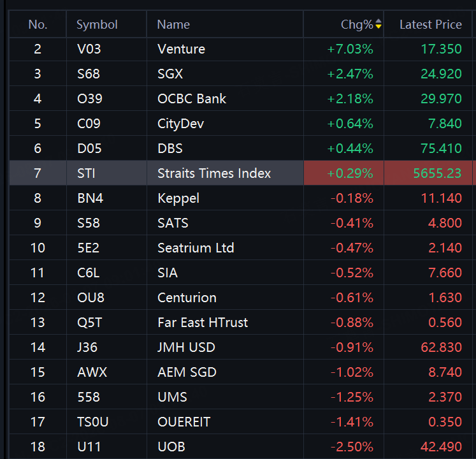This screenshot has height=459, width=476.
Task: Click DBS latest price 75.410
Action: tap(441, 149)
